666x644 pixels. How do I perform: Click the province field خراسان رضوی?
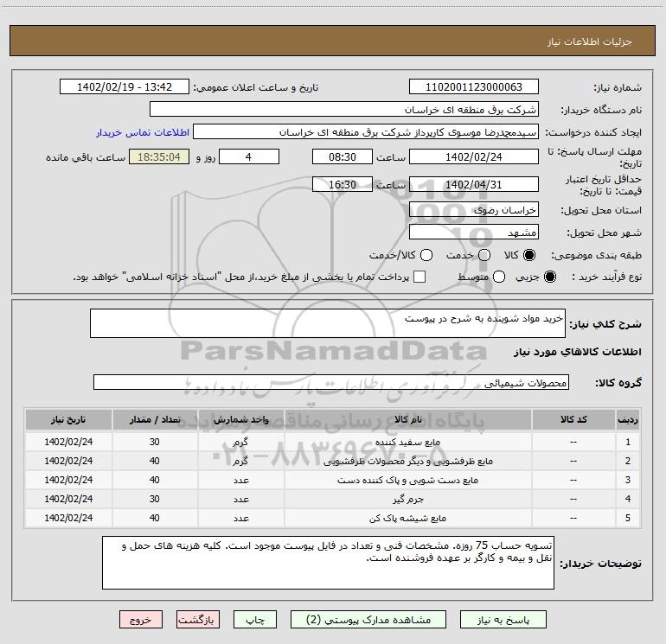tap(474, 210)
